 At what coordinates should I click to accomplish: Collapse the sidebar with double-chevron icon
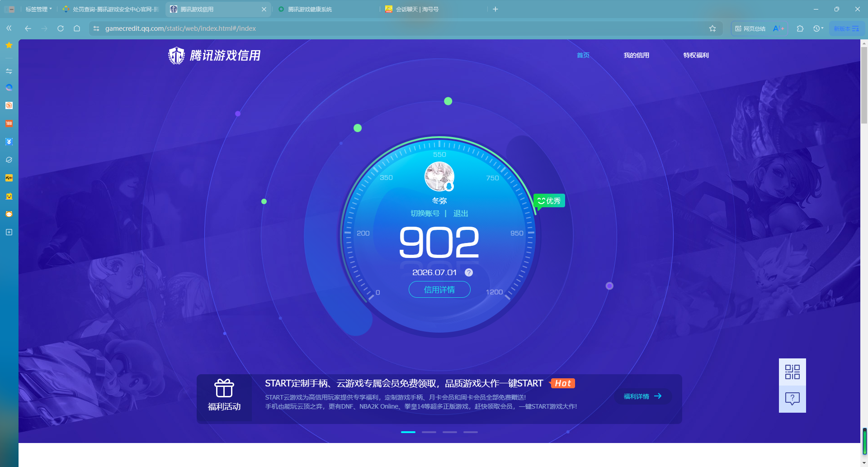click(9, 28)
